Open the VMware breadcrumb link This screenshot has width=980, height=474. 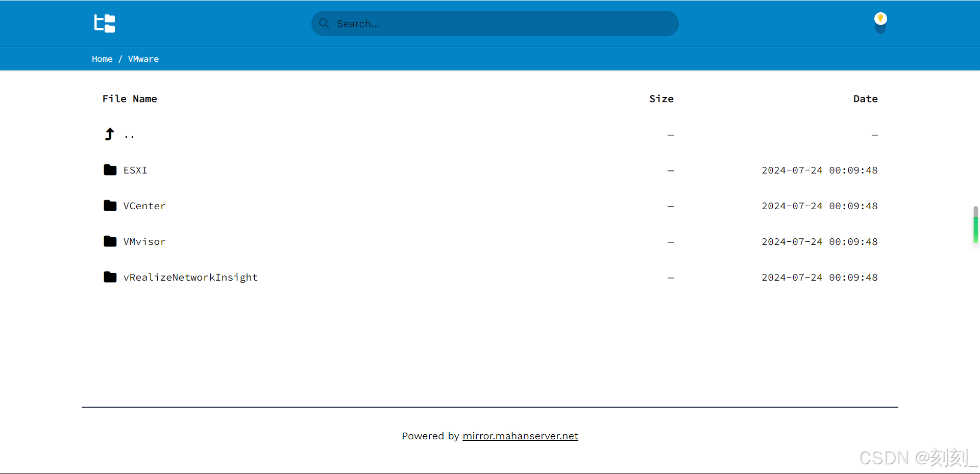[143, 59]
